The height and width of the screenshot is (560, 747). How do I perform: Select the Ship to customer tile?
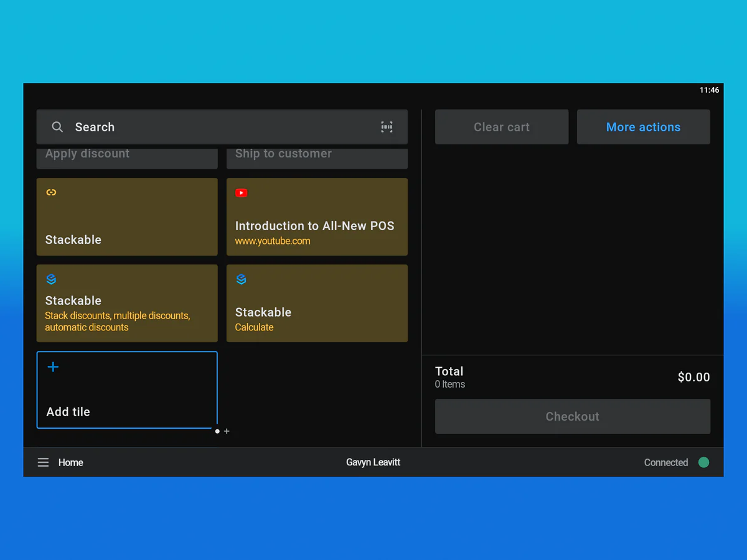[x=317, y=157]
